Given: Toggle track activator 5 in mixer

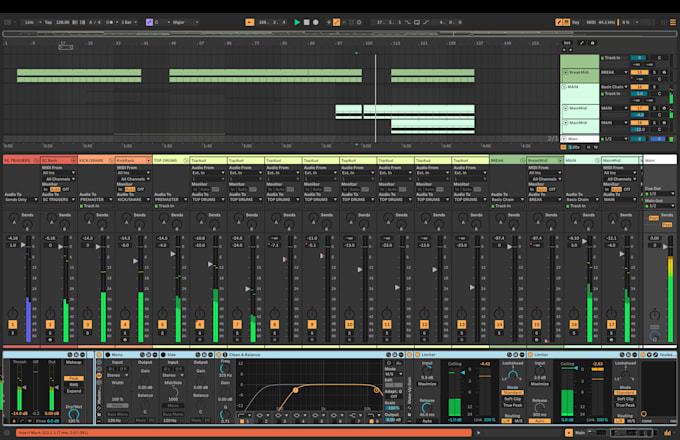Looking at the screenshot, I should [162, 324].
